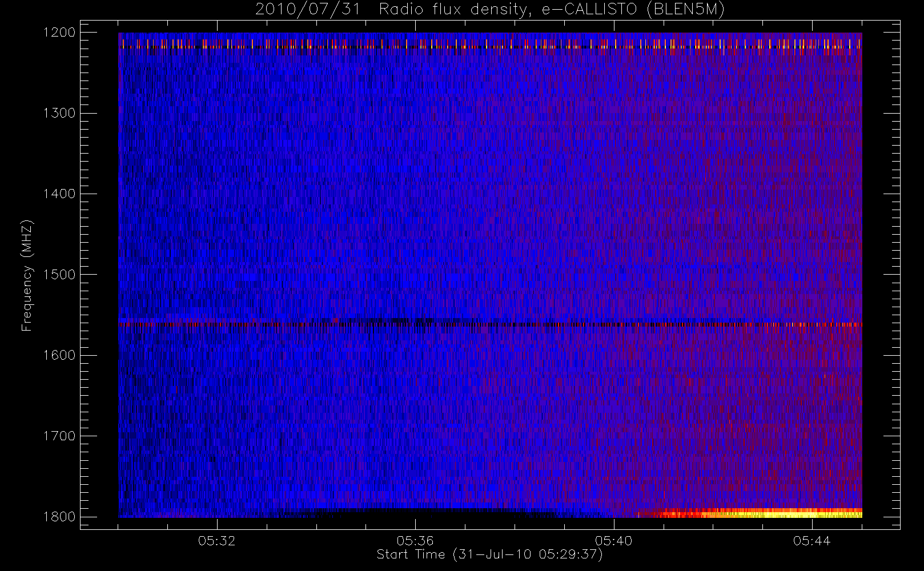Select the frequency axis label '1700'
The width and height of the screenshot is (924, 571).
click(x=59, y=436)
